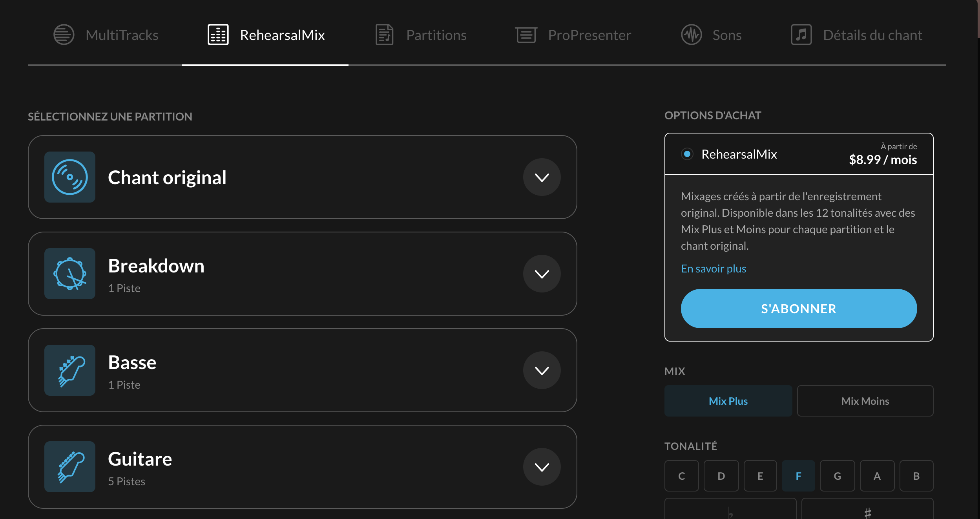This screenshot has height=519, width=980.
Task: Click the Chant original vinyl record icon
Action: tap(70, 177)
